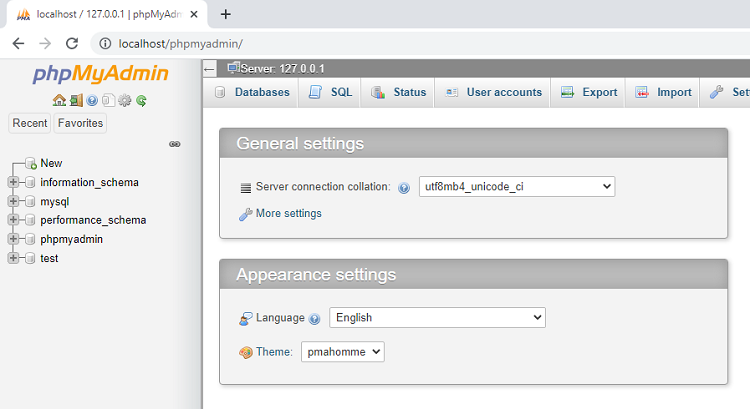The width and height of the screenshot is (750, 409).
Task: Click the link-with-main-panel chain icon
Action: click(175, 144)
